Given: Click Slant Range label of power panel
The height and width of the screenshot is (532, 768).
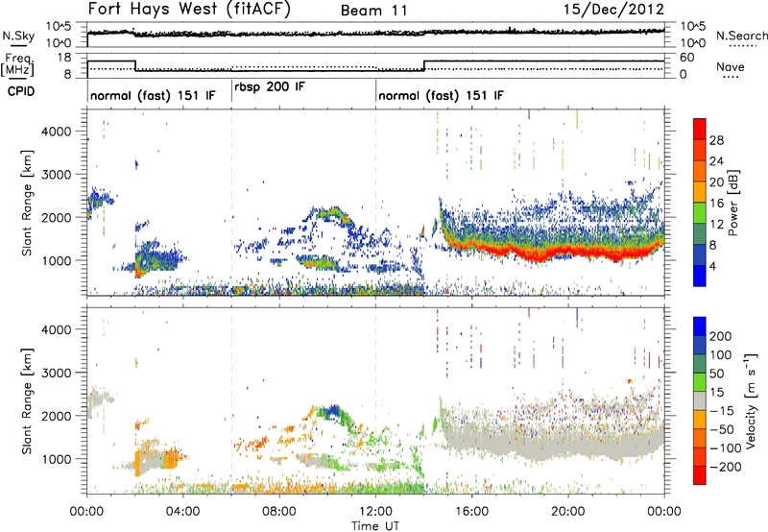Looking at the screenshot, I should point(27,203).
